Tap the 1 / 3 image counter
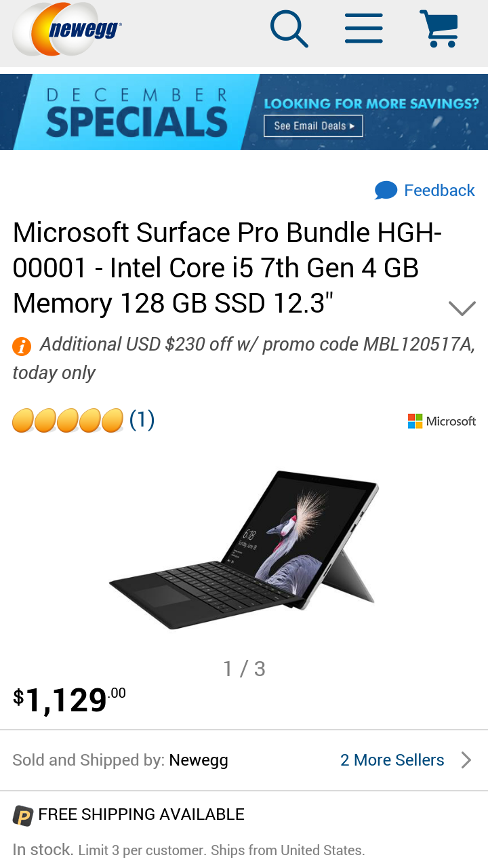Screen dimensions: 488x868 (x=244, y=669)
